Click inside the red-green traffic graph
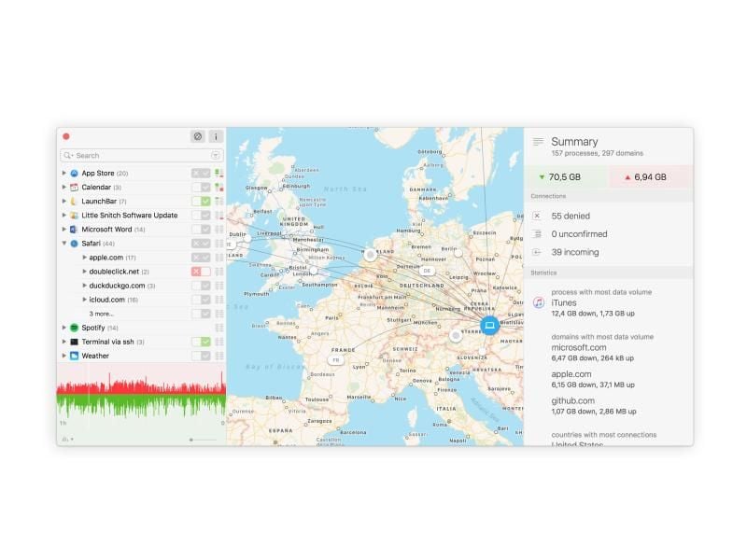The height and width of the screenshot is (560, 747). tap(141, 394)
